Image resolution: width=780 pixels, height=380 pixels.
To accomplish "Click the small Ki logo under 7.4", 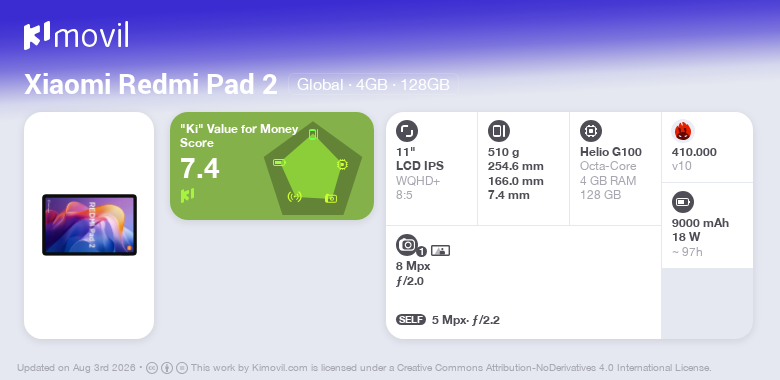I will [x=187, y=195].
